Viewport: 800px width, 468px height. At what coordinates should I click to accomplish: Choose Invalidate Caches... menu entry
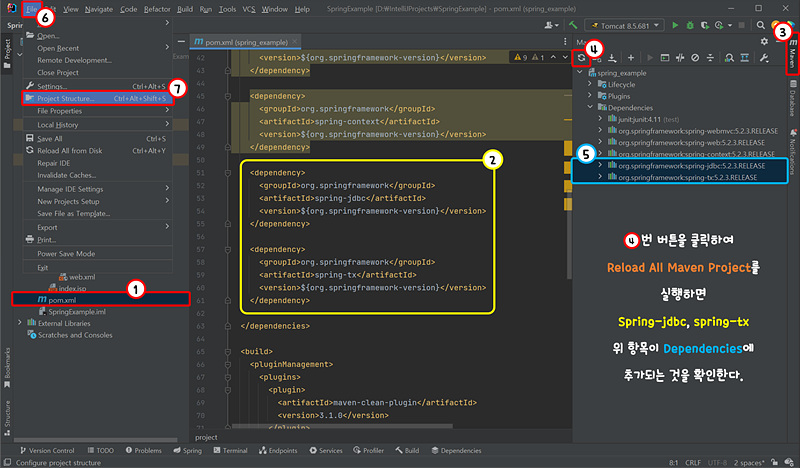click(x=97, y=175)
